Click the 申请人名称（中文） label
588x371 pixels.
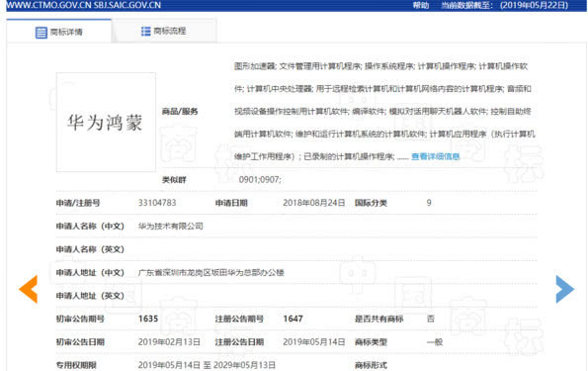(x=90, y=227)
